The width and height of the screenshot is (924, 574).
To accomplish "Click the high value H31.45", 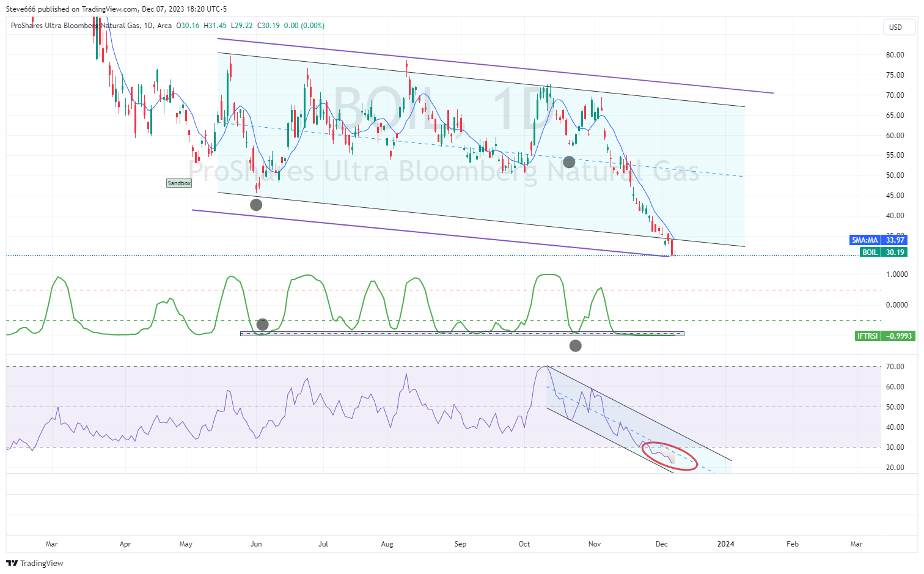I will coord(215,26).
